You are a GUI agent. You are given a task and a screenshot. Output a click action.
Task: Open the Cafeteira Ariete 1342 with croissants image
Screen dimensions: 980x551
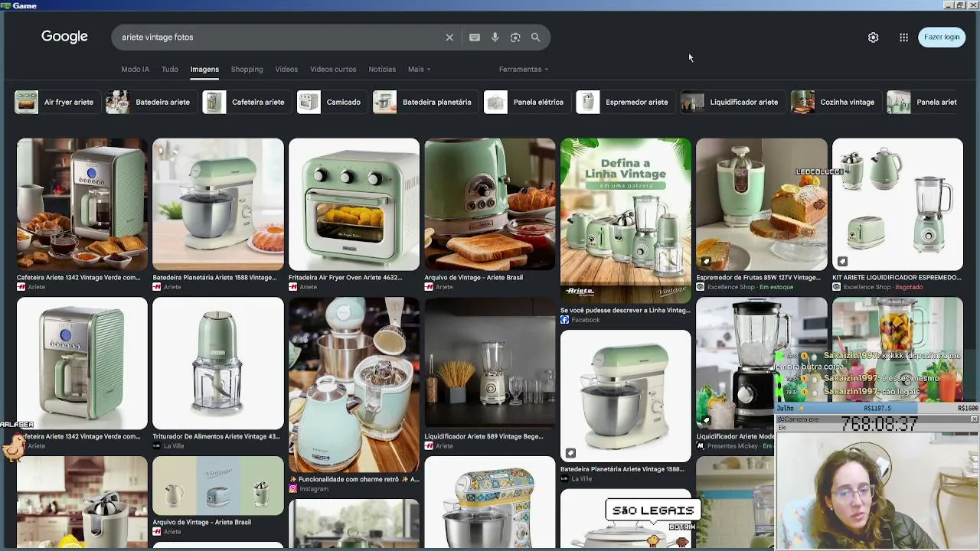point(82,204)
